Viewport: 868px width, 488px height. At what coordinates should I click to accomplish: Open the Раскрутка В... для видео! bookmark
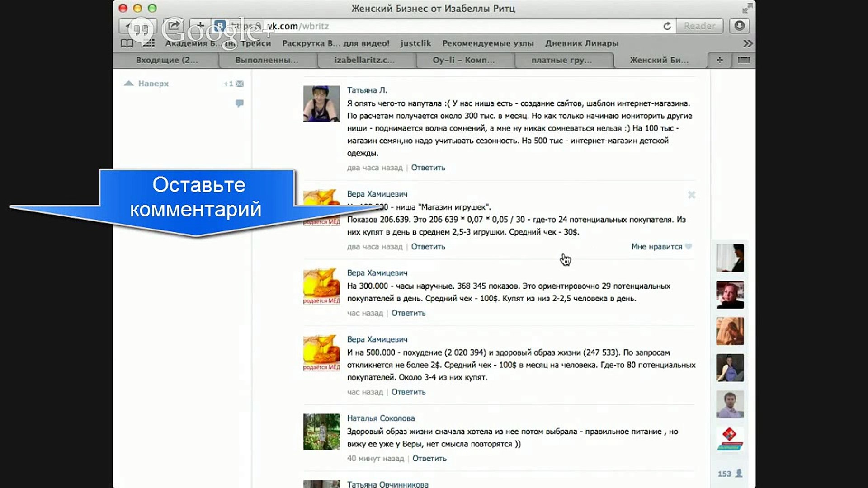click(x=335, y=43)
